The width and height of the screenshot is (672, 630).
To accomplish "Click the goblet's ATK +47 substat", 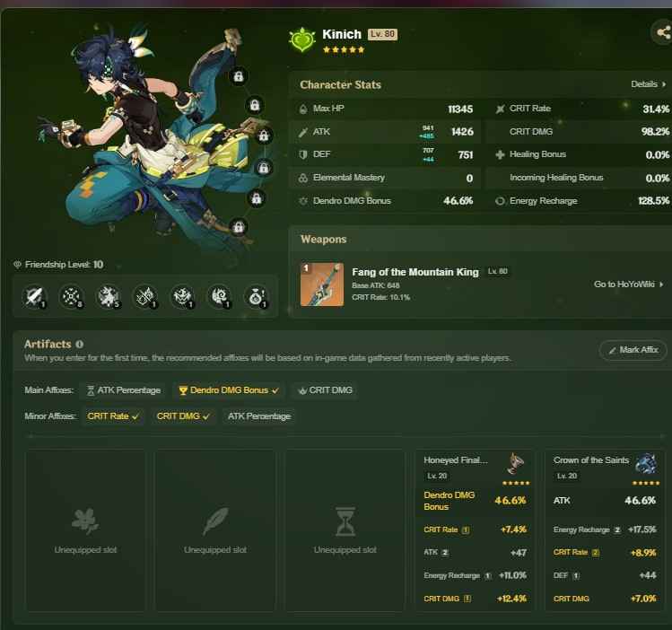I will [x=475, y=553].
